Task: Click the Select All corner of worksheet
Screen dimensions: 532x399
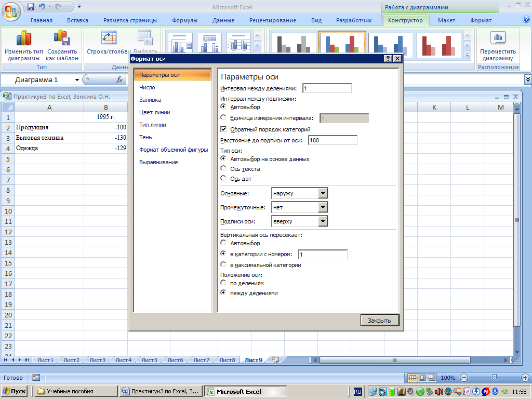Action: click(8, 107)
